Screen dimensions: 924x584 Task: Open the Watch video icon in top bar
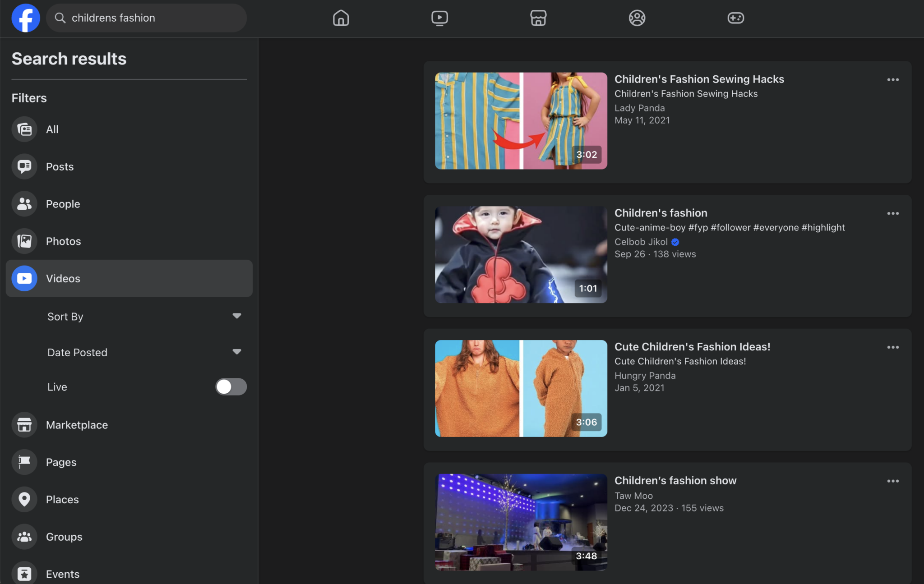pyautogui.click(x=439, y=18)
